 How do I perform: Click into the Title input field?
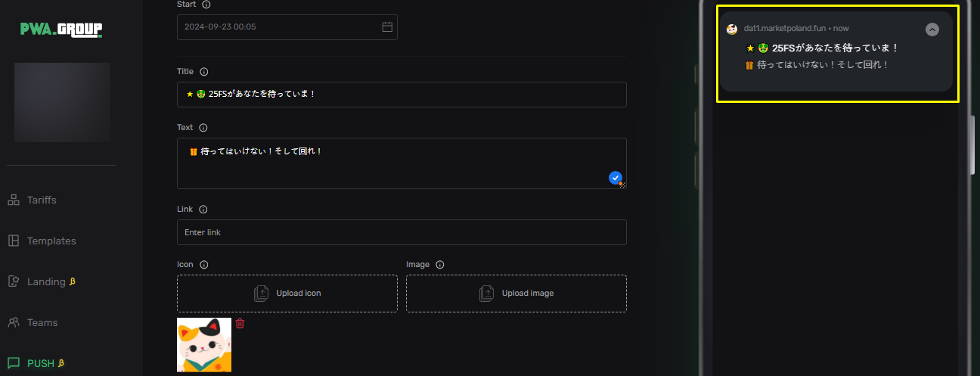click(x=402, y=95)
